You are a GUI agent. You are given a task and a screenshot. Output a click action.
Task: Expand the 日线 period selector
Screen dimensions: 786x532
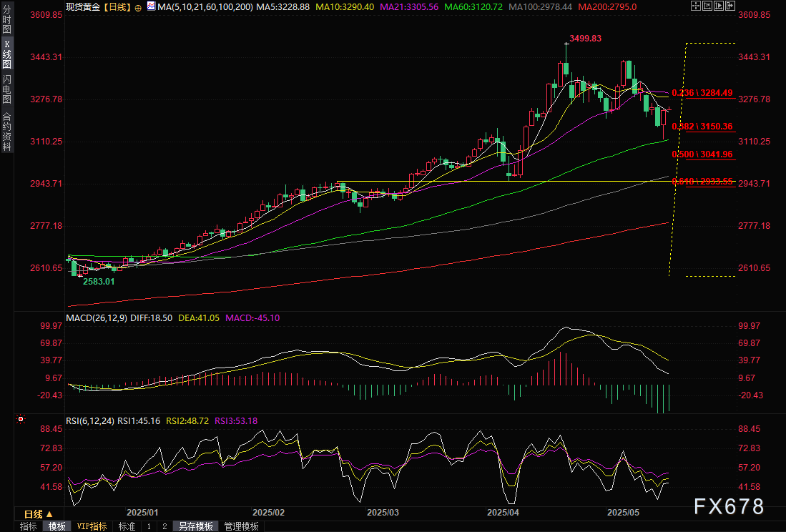point(39,514)
